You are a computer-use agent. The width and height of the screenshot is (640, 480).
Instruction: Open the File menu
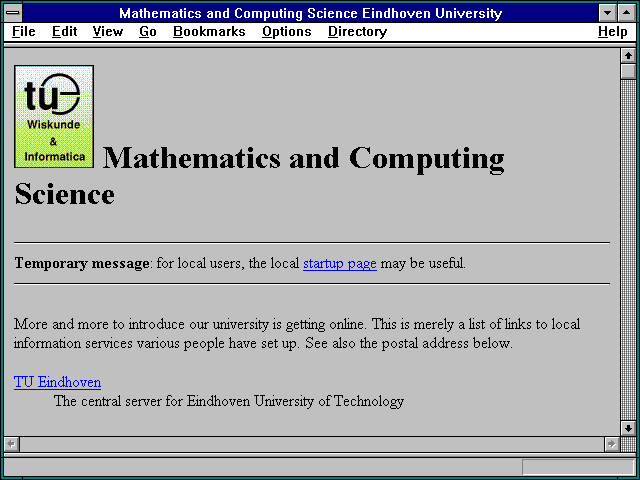click(x=24, y=32)
